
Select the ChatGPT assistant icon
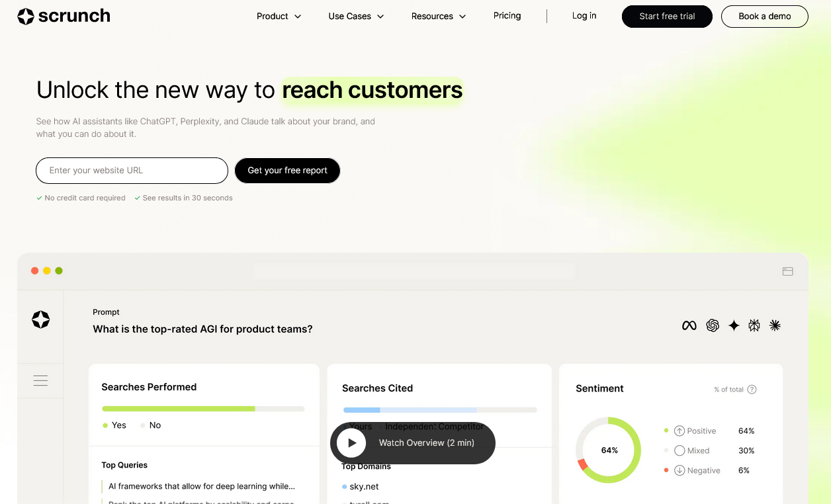tap(713, 325)
